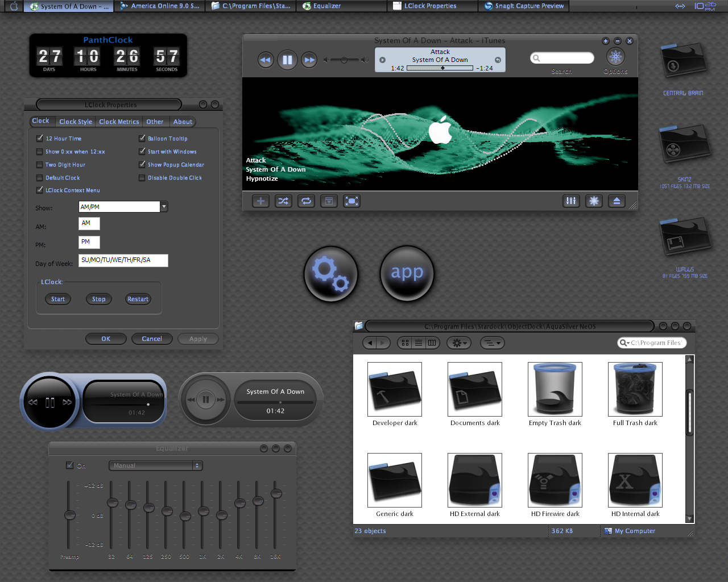Expand the AM/PM Show dropdown

pyautogui.click(x=164, y=207)
